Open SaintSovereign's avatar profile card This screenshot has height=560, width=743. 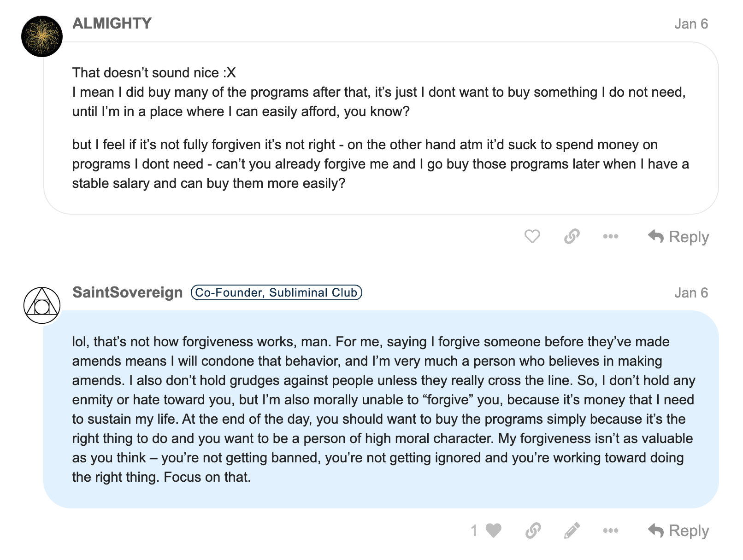tap(42, 305)
